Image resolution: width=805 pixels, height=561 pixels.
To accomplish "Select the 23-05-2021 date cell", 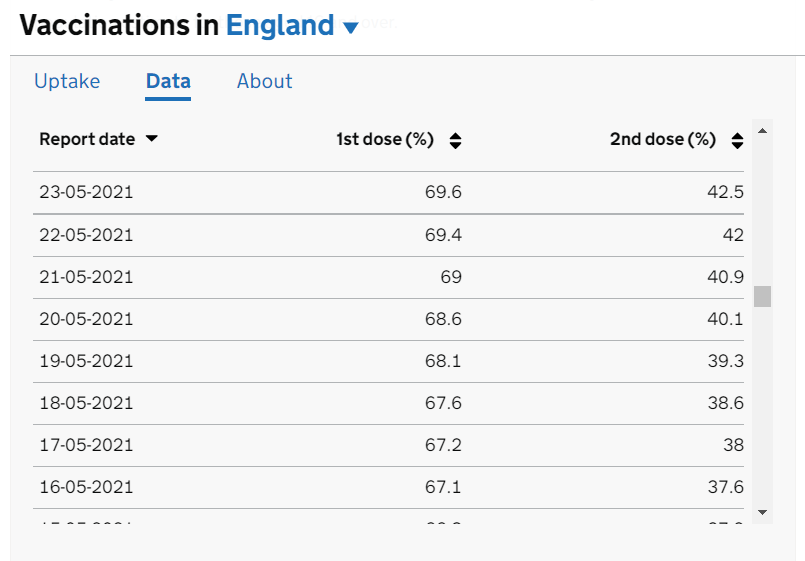I will tap(86, 192).
